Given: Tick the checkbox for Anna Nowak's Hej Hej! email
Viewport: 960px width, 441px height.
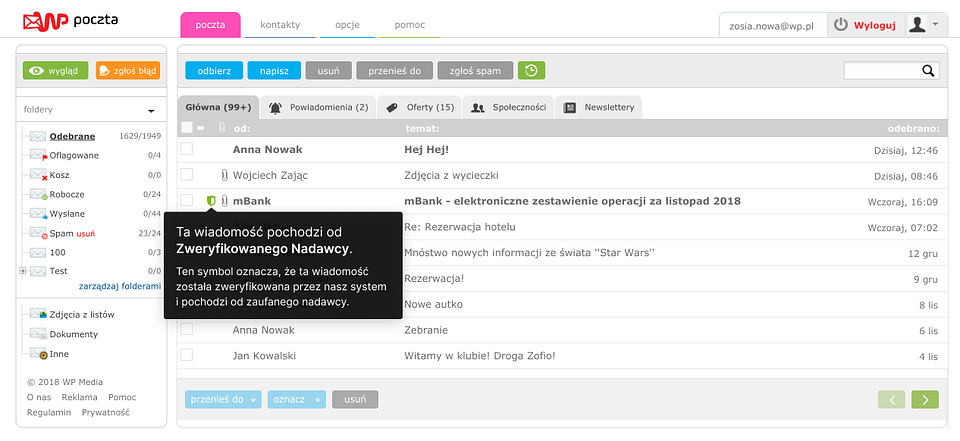Looking at the screenshot, I should coord(186,149).
